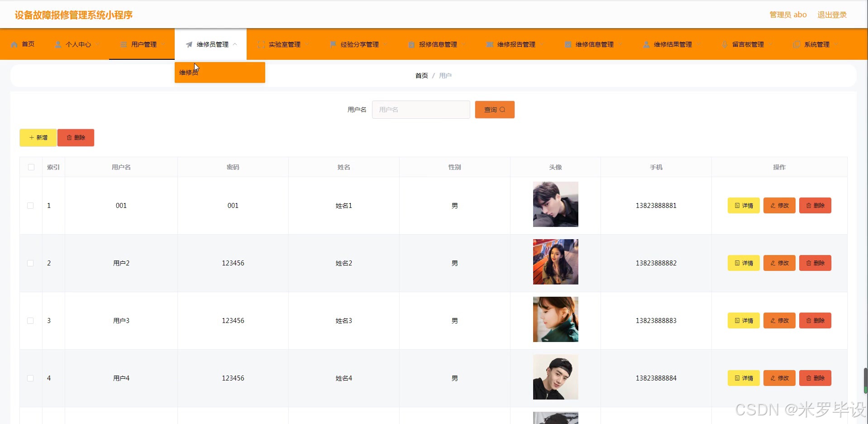This screenshot has width=868, height=424.
Task: Click the user icon for 维修结果管理
Action: [646, 44]
